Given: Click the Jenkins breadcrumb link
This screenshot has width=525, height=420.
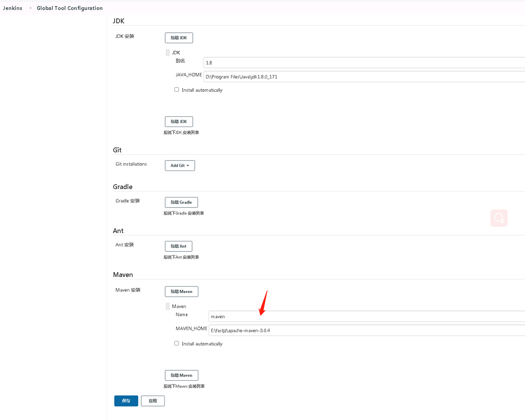Looking at the screenshot, I should pyautogui.click(x=13, y=8).
